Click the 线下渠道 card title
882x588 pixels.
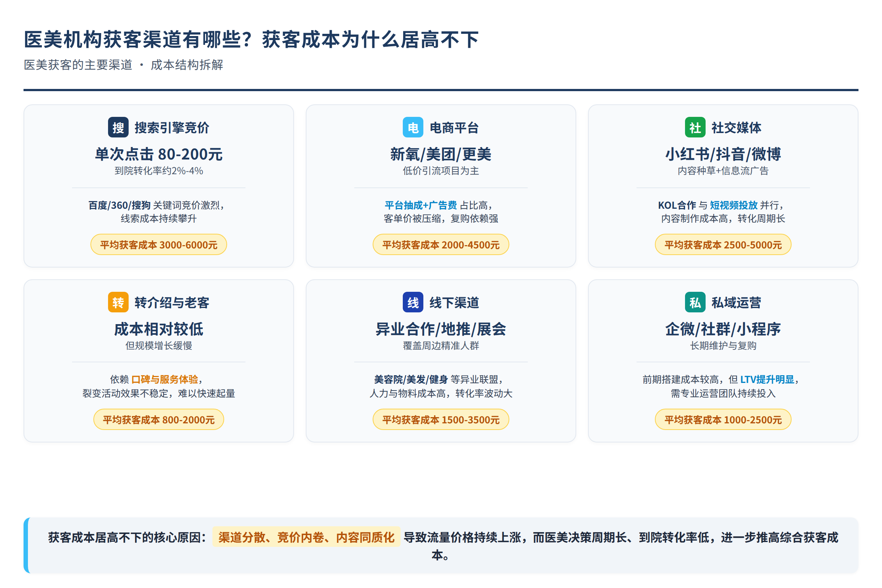click(454, 302)
